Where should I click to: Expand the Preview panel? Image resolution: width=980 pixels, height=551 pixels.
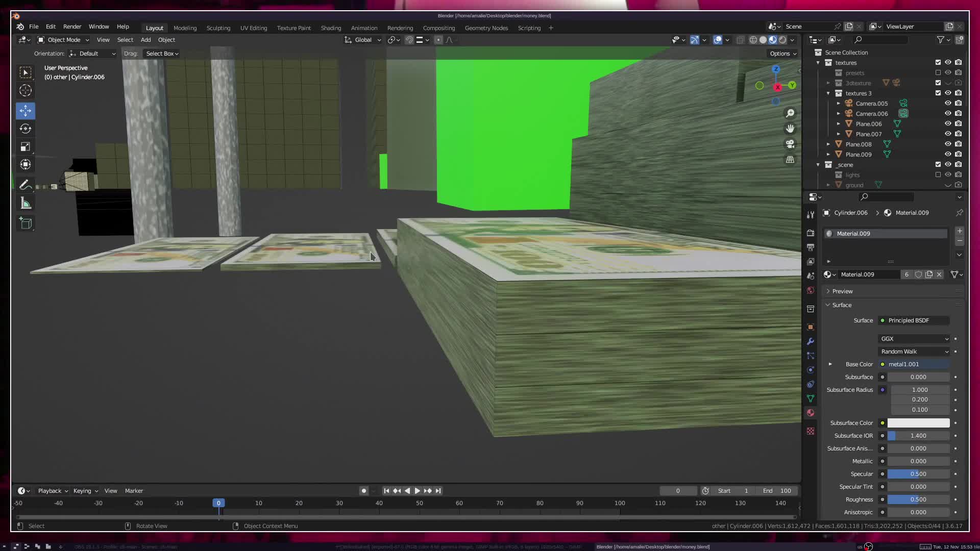(842, 291)
